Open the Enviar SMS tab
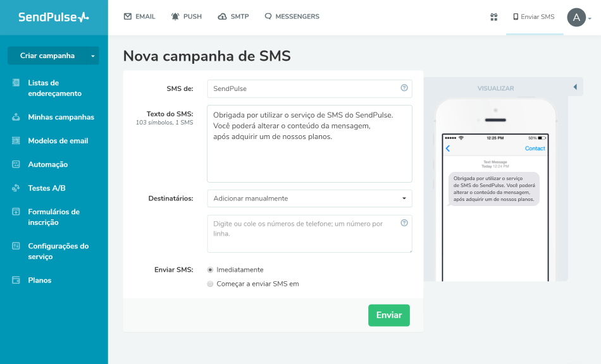The width and height of the screenshot is (601, 364). [x=535, y=17]
